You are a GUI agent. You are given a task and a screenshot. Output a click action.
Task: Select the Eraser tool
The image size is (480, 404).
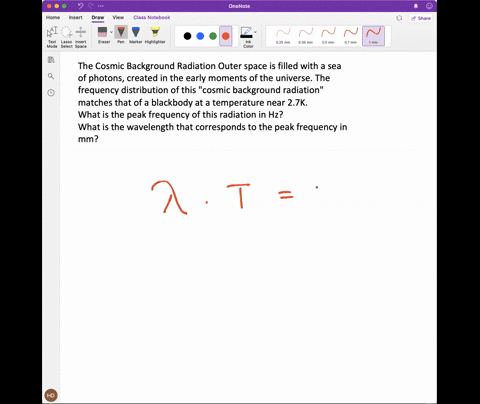pos(103,35)
